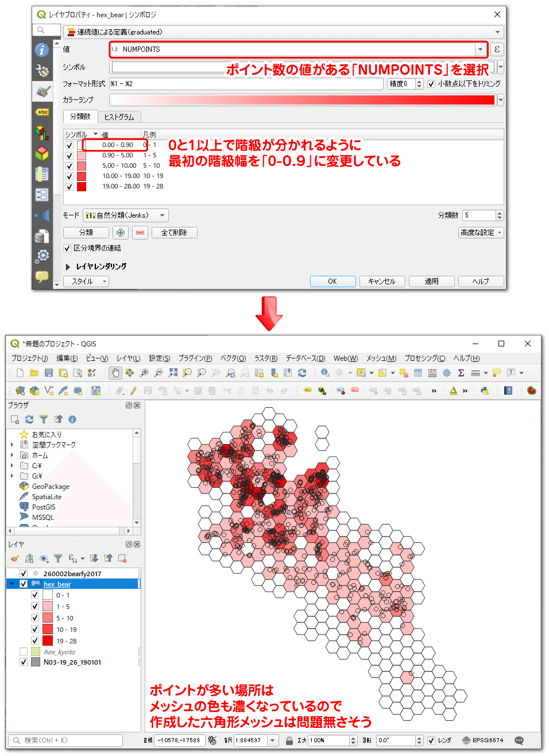Uncheck the 0.00 - 0.90 class row checkbox

tap(69, 145)
